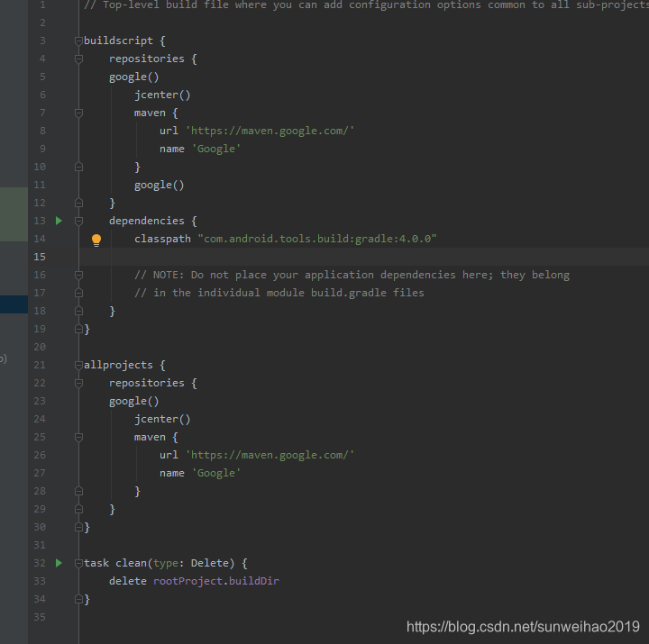Place cursor on the empty line 15
Screen dimensions: 649x644
click(364, 257)
